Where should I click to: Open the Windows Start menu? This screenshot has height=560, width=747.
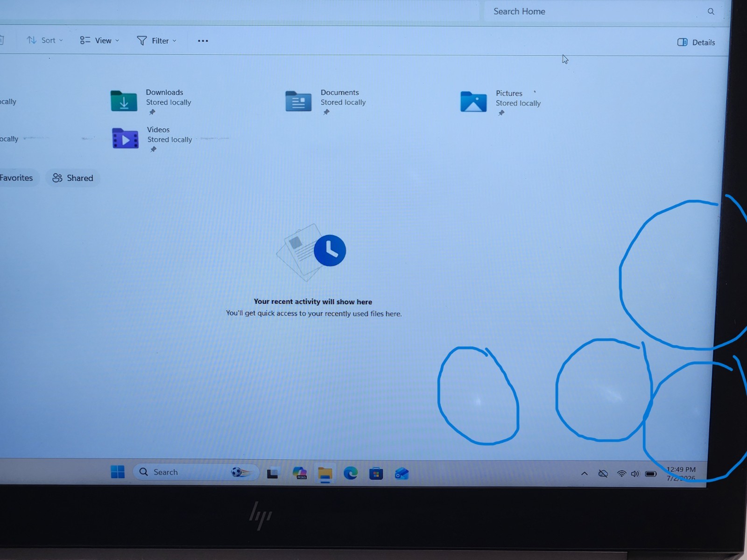[x=118, y=472]
